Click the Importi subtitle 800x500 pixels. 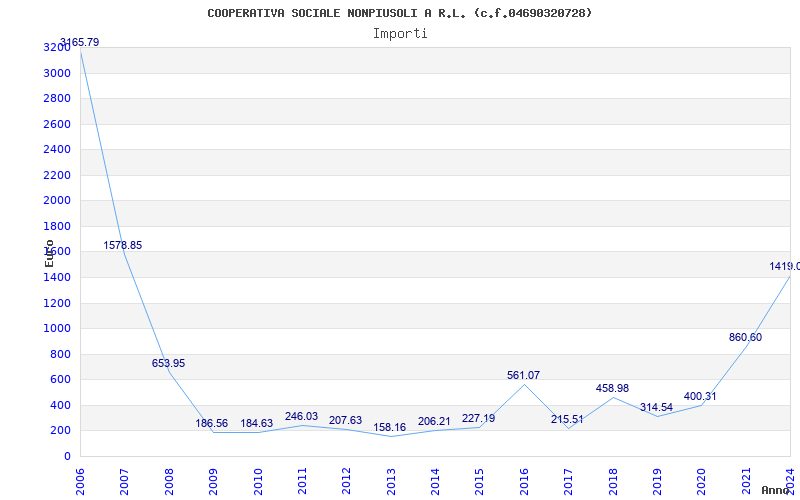click(400, 34)
